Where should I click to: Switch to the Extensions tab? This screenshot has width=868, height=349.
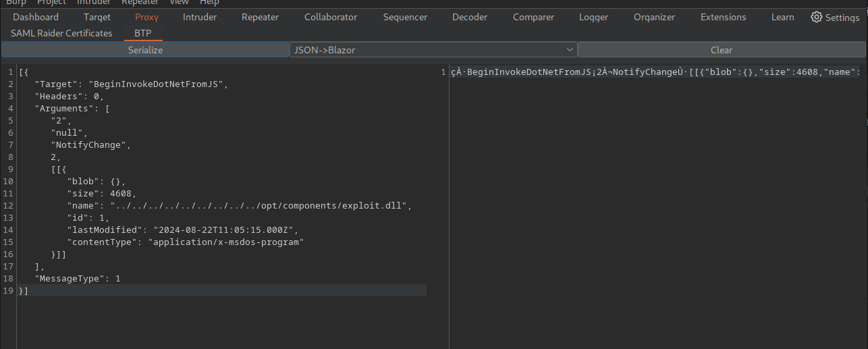pyautogui.click(x=723, y=17)
